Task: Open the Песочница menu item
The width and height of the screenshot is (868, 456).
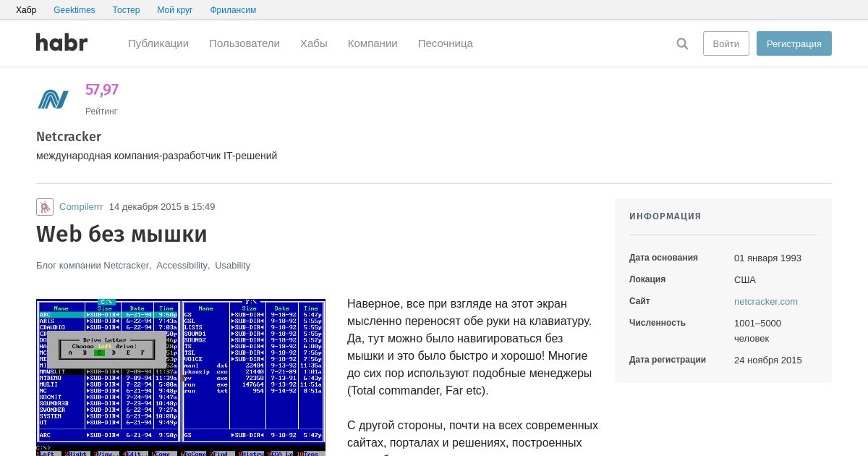Action: tap(446, 43)
